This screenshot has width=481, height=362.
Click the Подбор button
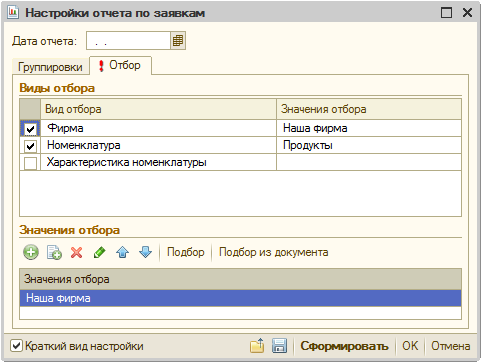point(186,252)
